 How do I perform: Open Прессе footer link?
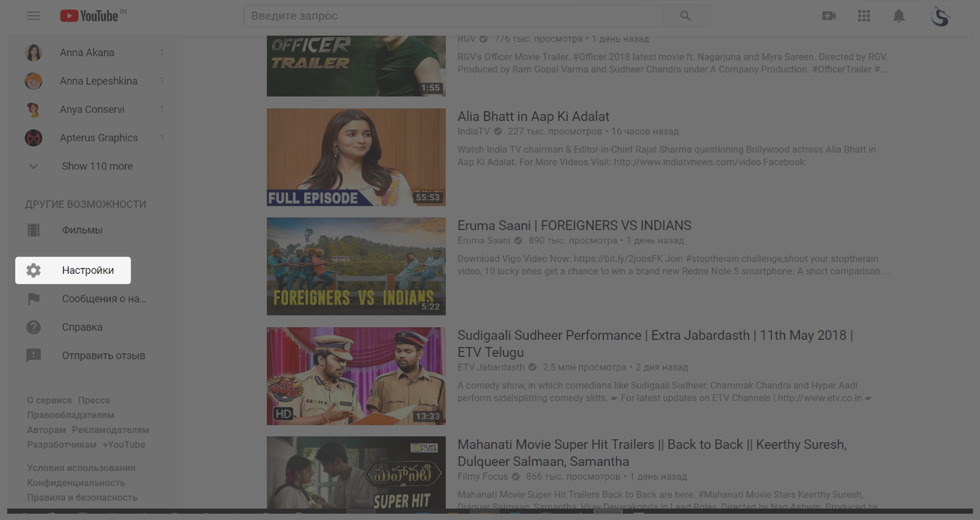(94, 400)
